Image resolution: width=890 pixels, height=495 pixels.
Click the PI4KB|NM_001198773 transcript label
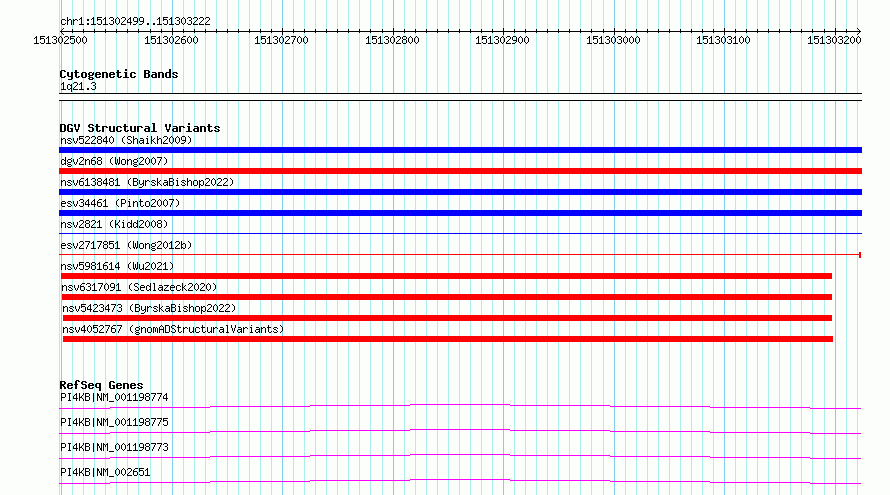tap(114, 447)
